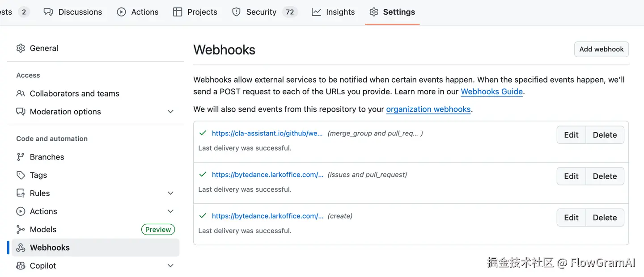Edit the cla-assistant.io webhook
Image resolution: width=644 pixels, height=277 pixels.
(x=571, y=135)
